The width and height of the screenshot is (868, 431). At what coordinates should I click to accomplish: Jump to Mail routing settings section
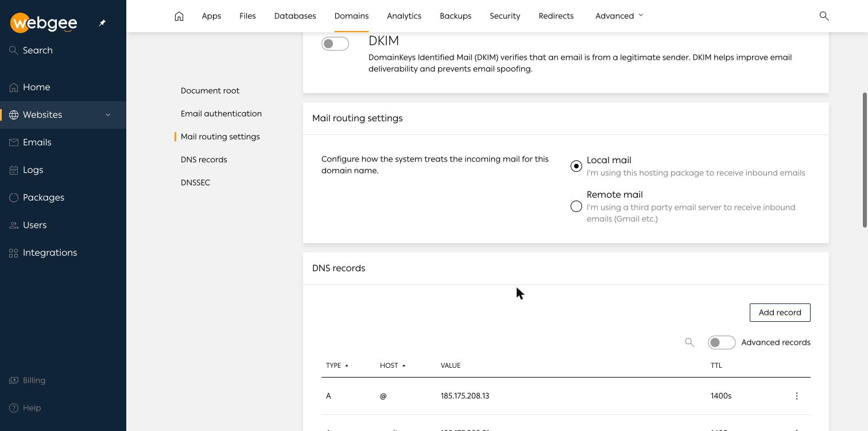220,137
